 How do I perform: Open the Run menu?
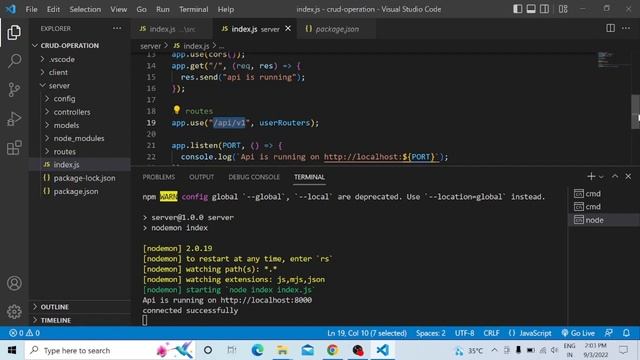(x=162, y=9)
